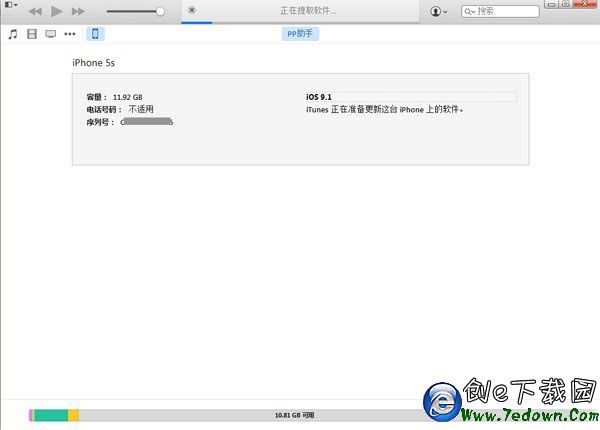This screenshot has width=600, height=430.
Task: Click the capacity value 11.92 GB
Action: [128, 97]
